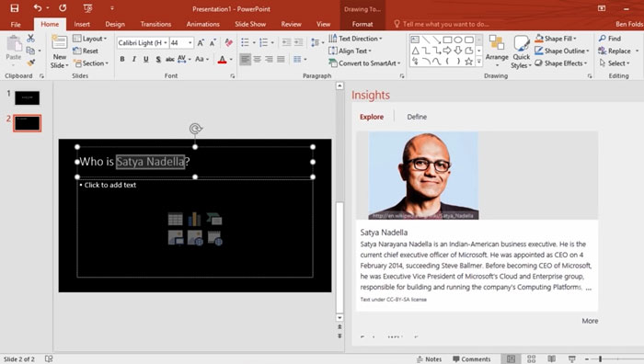Image resolution: width=644 pixels, height=364 pixels.
Task: Click the Format Painter brush
Action: click(x=30, y=63)
